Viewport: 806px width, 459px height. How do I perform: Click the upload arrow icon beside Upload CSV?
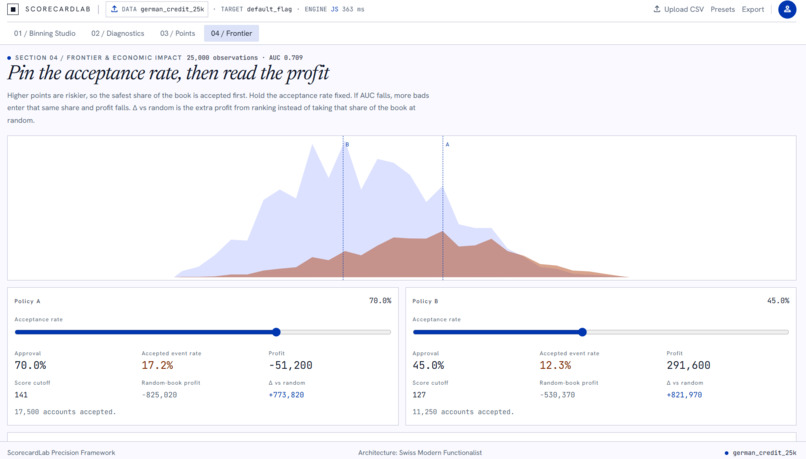coord(656,9)
